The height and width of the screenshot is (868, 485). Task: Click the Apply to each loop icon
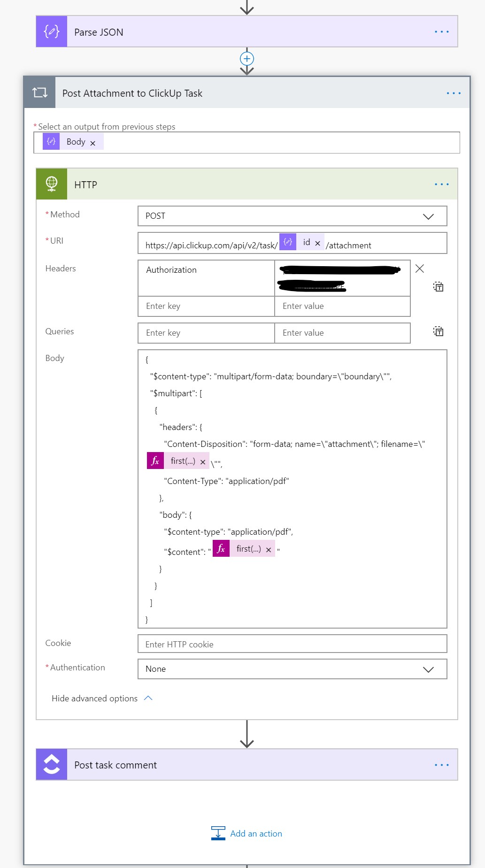pyautogui.click(x=40, y=92)
